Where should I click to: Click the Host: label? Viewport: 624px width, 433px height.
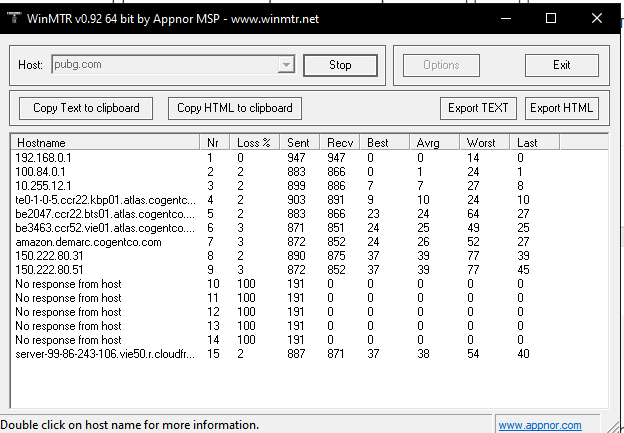tap(30, 65)
